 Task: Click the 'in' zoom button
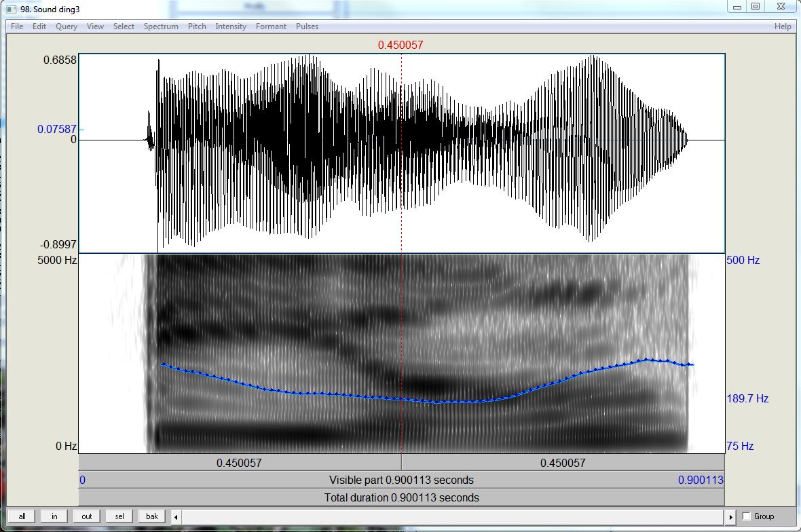(54, 516)
